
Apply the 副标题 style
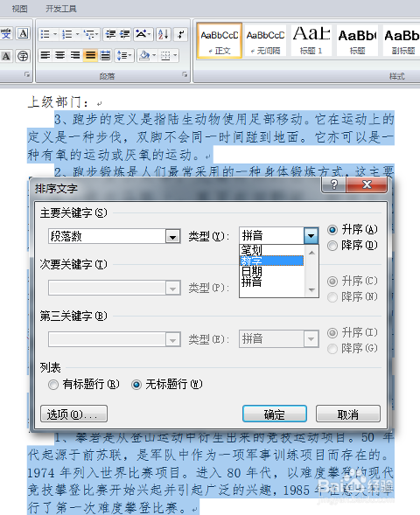(402, 41)
